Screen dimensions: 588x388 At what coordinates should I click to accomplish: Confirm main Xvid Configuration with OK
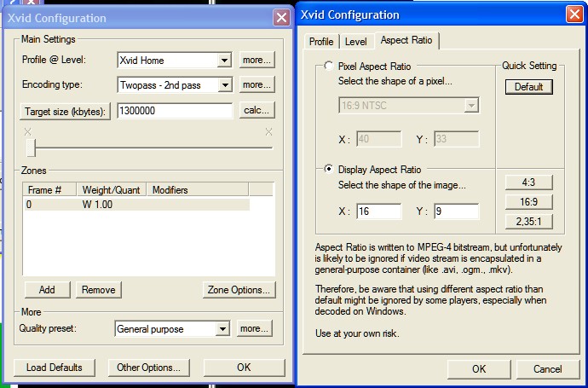(244, 368)
